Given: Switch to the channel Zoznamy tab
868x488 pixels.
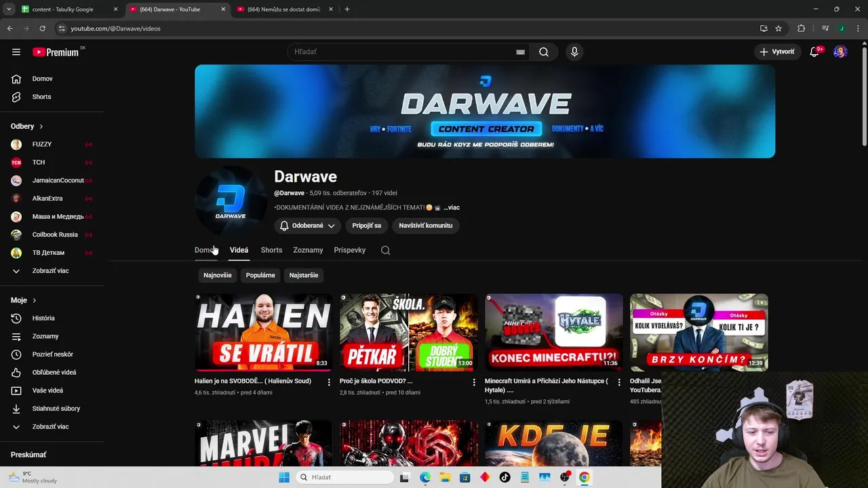Looking at the screenshot, I should [308, 250].
